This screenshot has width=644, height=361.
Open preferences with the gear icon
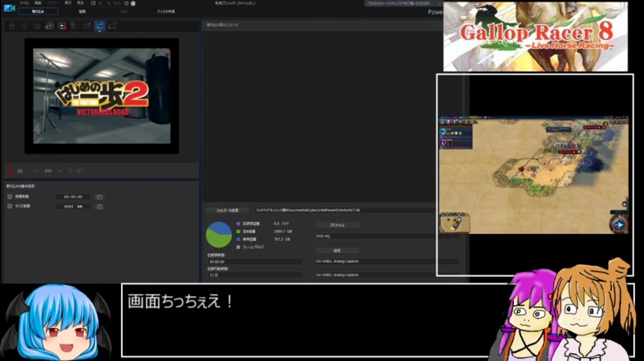click(127, 3)
